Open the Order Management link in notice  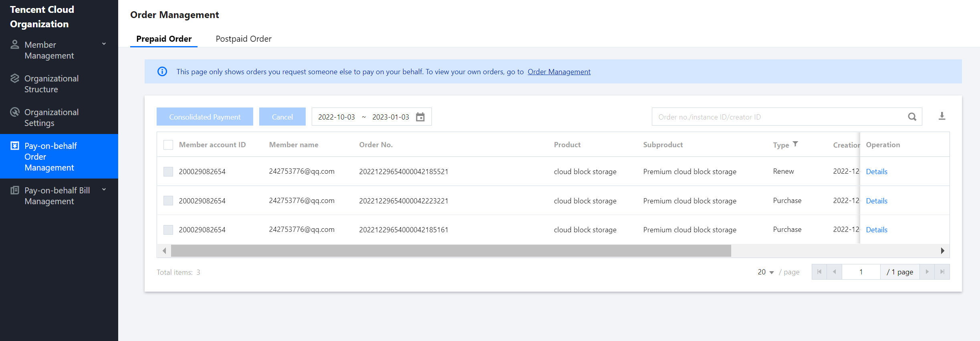pyautogui.click(x=559, y=72)
